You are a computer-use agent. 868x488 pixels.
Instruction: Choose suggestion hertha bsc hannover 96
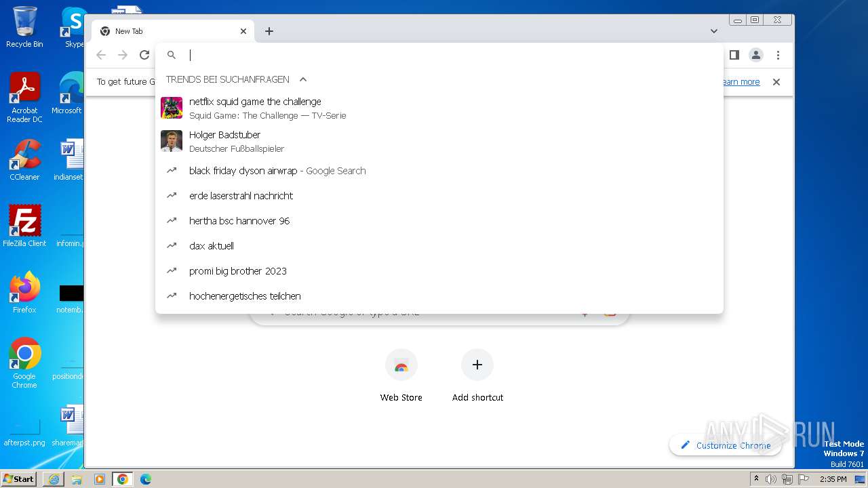pos(439,221)
